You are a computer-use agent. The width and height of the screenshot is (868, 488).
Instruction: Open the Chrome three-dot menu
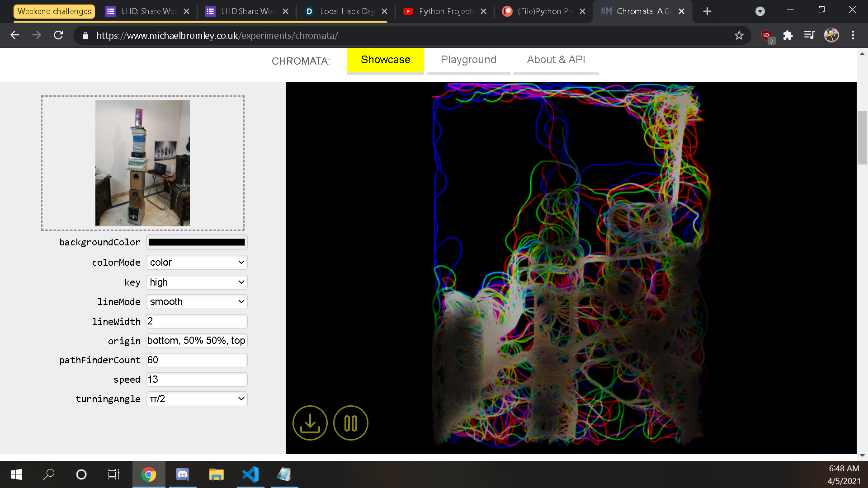pyautogui.click(x=853, y=35)
